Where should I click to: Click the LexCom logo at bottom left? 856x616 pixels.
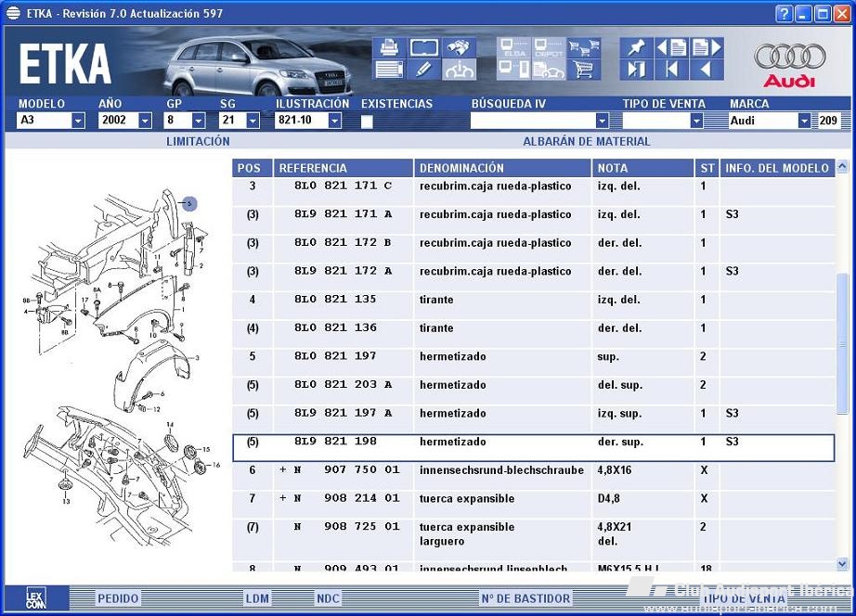point(36,598)
